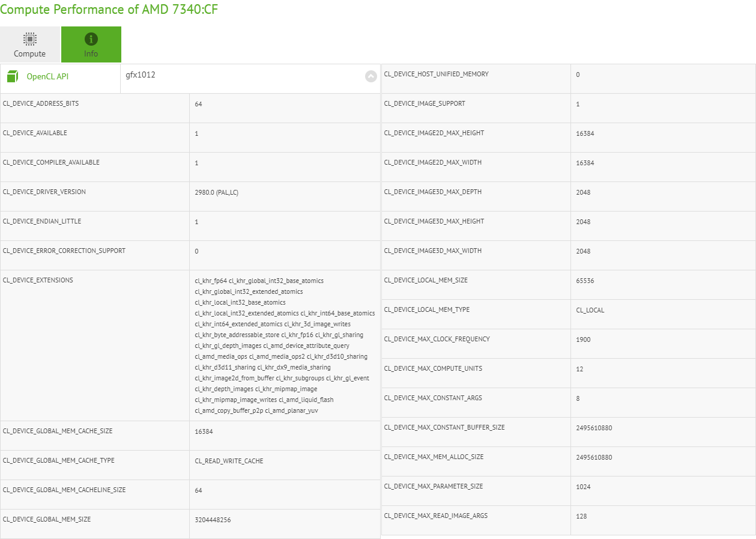Select the gfx1012 device name

tap(141, 75)
